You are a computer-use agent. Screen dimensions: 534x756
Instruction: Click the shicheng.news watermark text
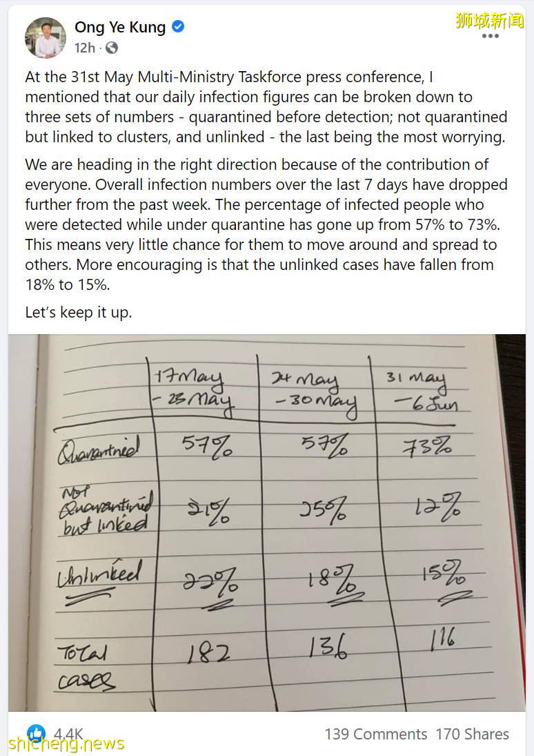point(66,744)
